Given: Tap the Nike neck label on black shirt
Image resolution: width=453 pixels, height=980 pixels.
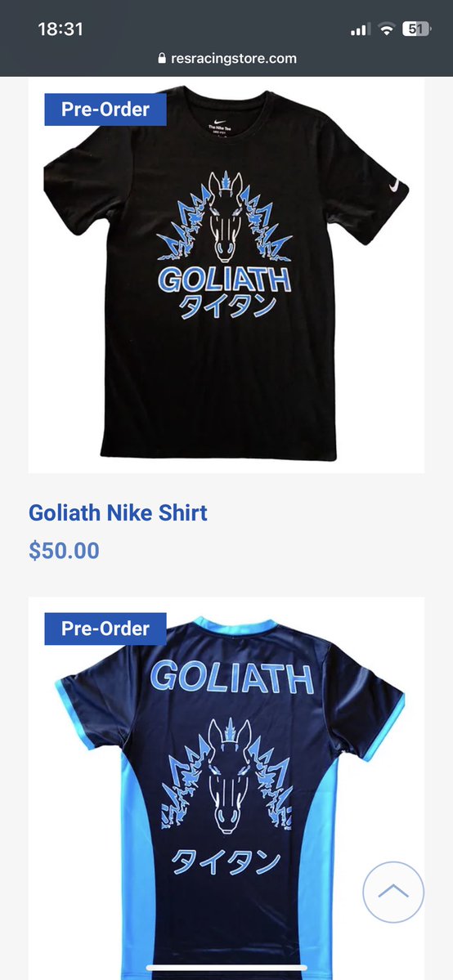Looking at the screenshot, I should tap(219, 125).
